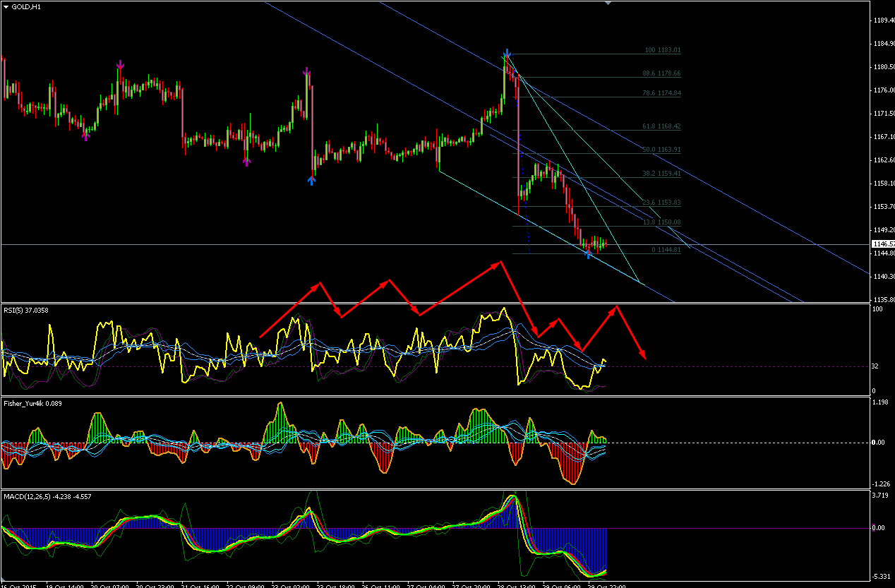Image resolution: width=895 pixels, height=588 pixels.
Task: Click the 38.2 1159.41 Fibonacci label
Action: pyautogui.click(x=661, y=173)
